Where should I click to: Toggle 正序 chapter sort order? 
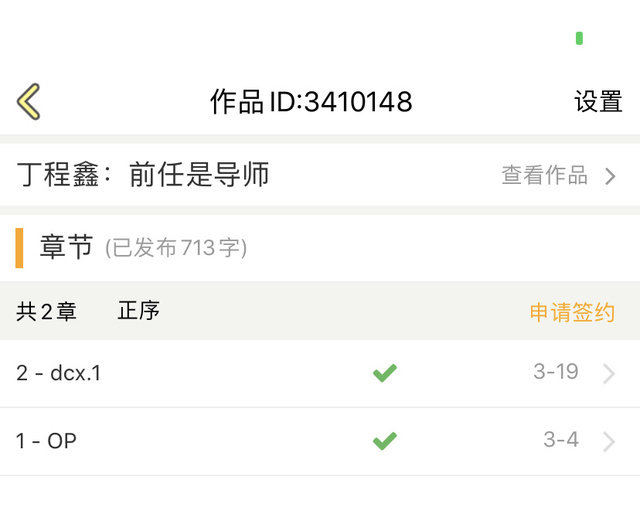point(138,311)
